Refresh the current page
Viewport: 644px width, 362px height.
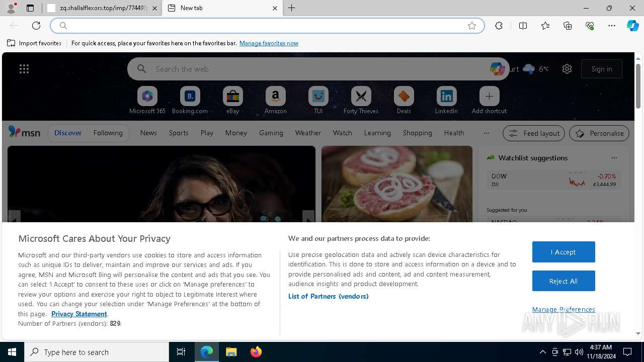36,26
